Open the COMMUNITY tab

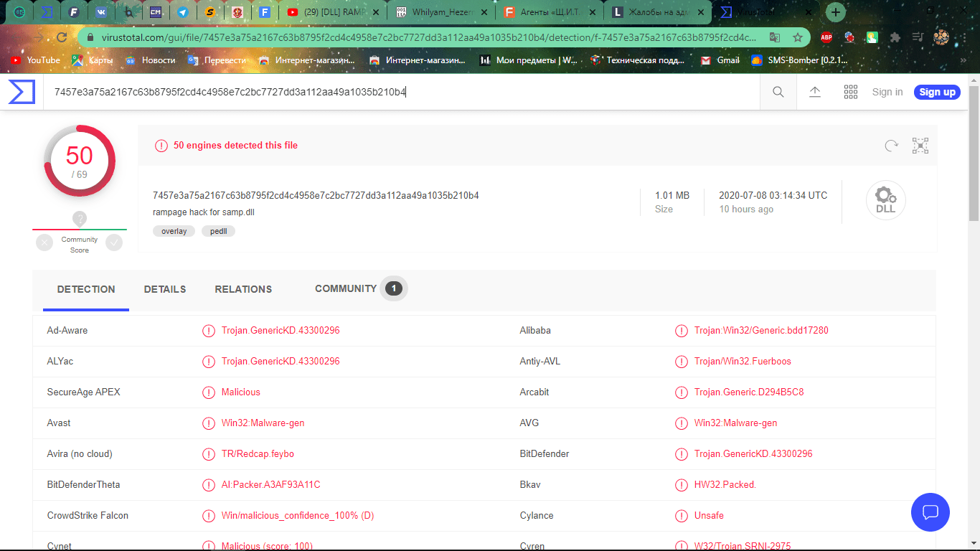346,288
